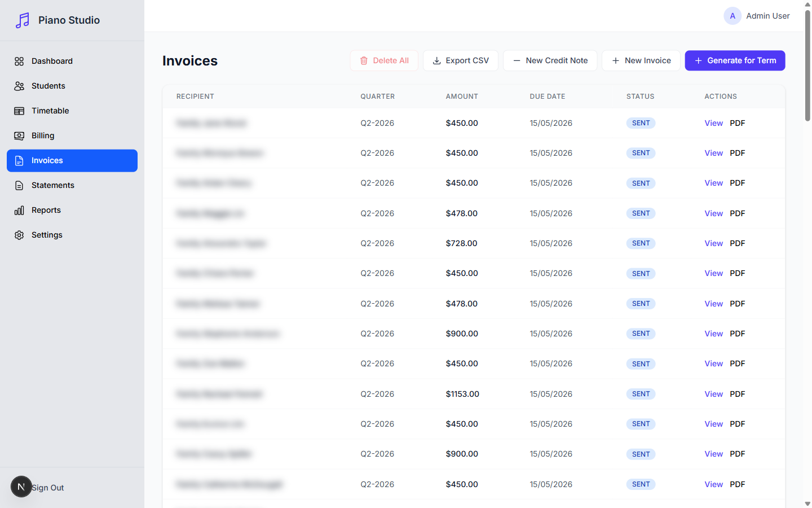Download PDF of the $1153.00 invoice

point(738,394)
